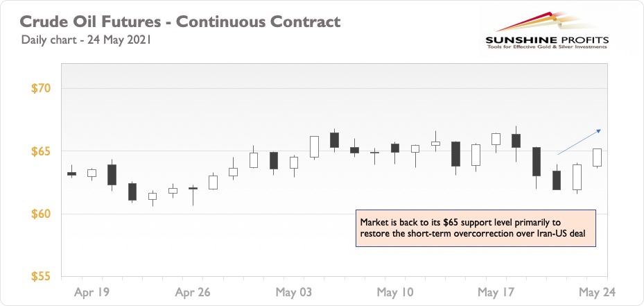Click the Sunshine Profits logo
The height and width of the screenshot is (306, 644).
(x=547, y=31)
